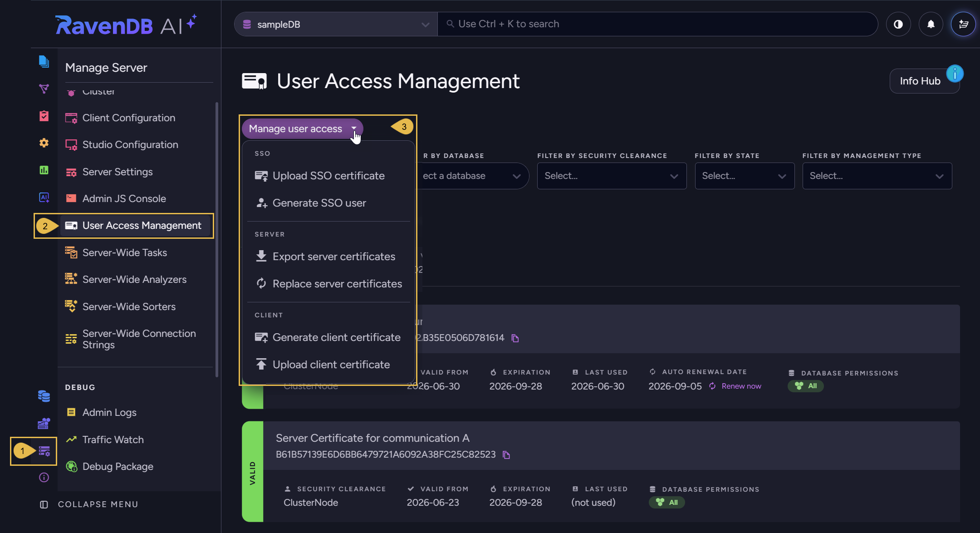The height and width of the screenshot is (533, 980).
Task: Click the Debug Package globe icon
Action: pos(71,466)
